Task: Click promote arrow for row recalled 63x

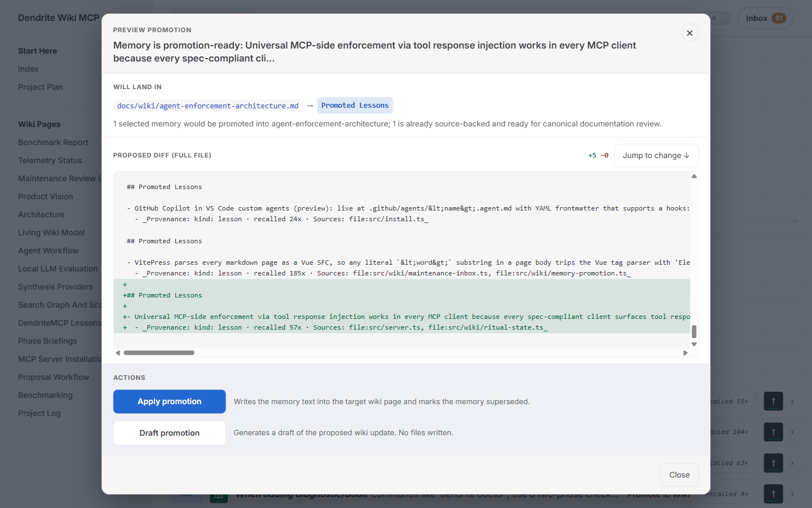Action: coord(773,463)
